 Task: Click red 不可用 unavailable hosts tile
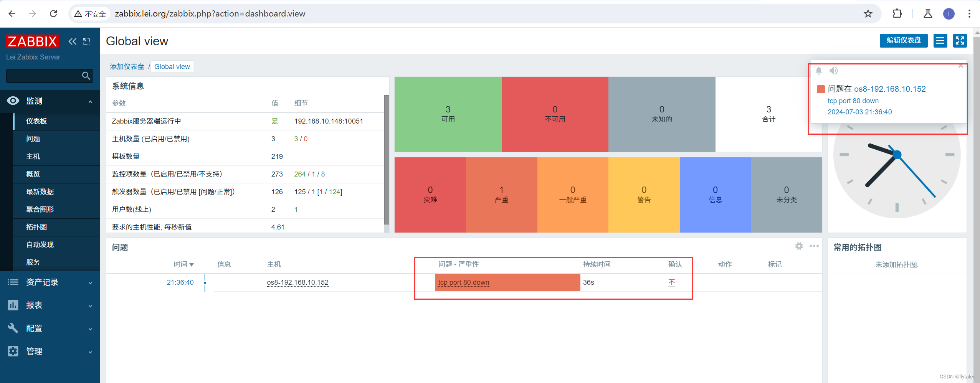tap(555, 114)
